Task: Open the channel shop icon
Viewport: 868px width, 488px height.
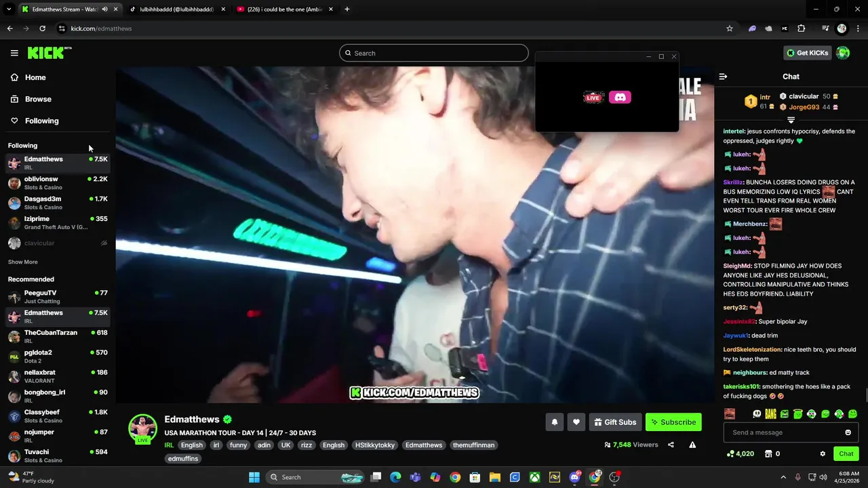Action: [768, 453]
